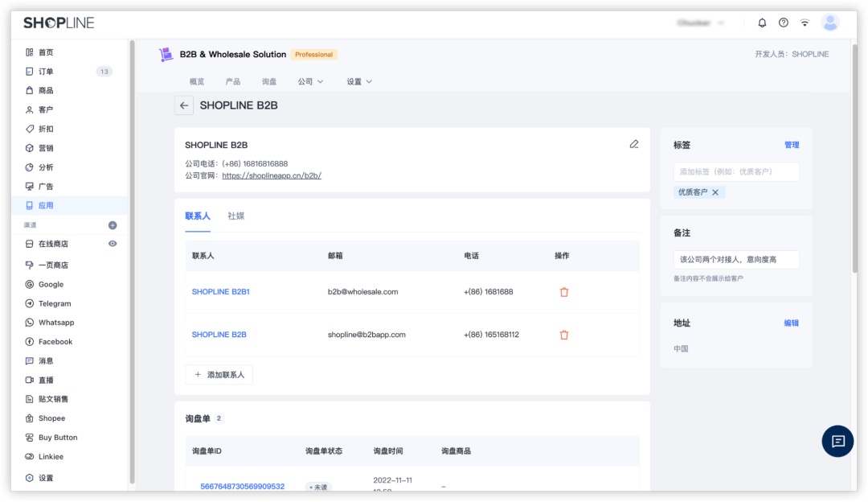Open the 询盘 tab in app navigation

pyautogui.click(x=269, y=81)
